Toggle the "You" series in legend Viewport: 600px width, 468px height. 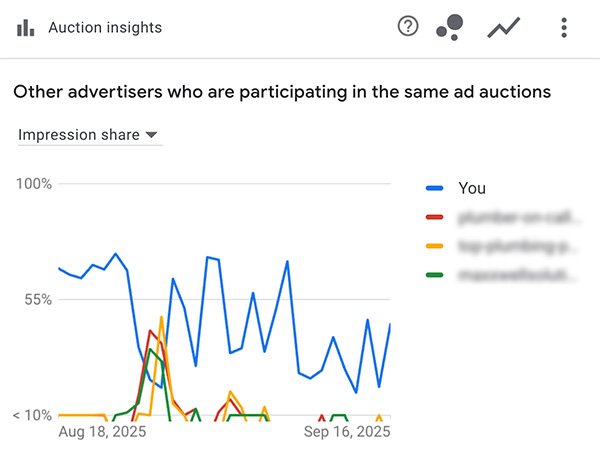click(472, 188)
